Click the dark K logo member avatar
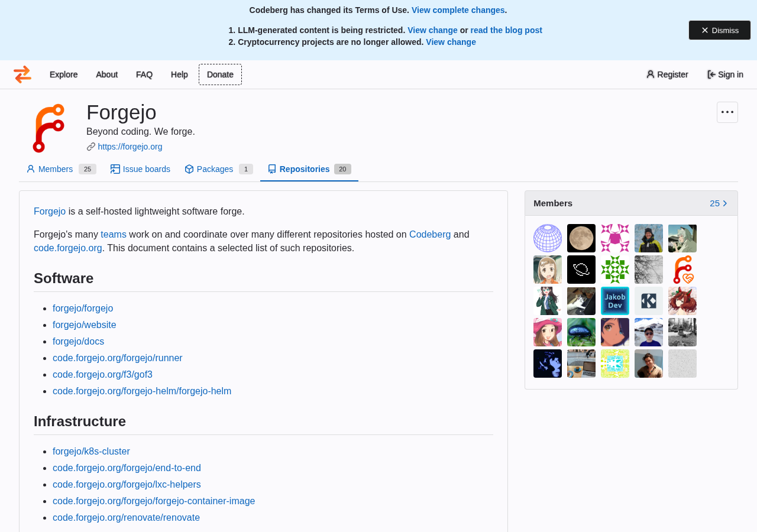Screen dimensions: 757x532 pyautogui.click(x=649, y=301)
